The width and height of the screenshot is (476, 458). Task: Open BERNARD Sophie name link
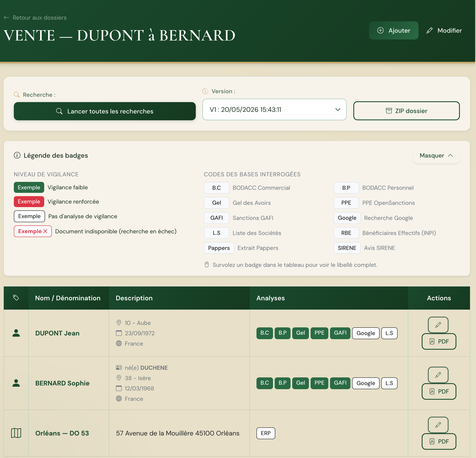pyautogui.click(x=62, y=383)
